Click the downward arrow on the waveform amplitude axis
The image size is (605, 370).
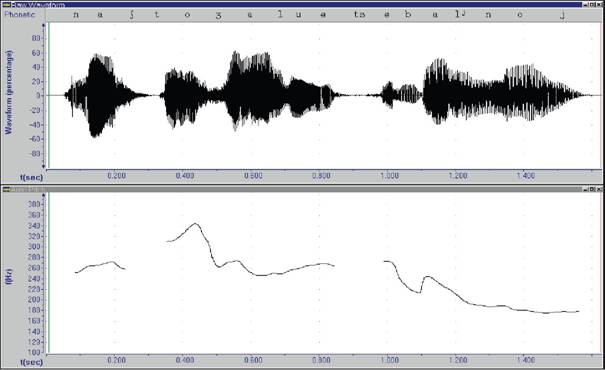coord(44,167)
